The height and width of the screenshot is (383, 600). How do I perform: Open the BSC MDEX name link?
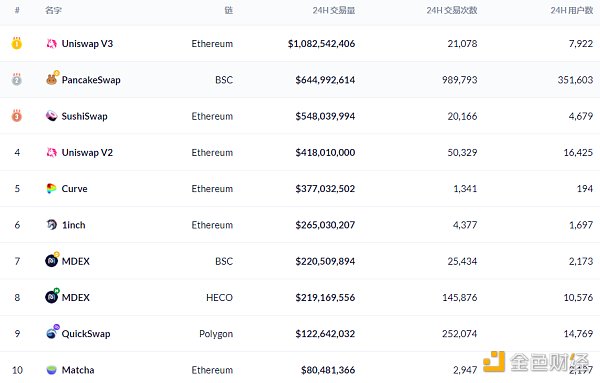point(76,261)
